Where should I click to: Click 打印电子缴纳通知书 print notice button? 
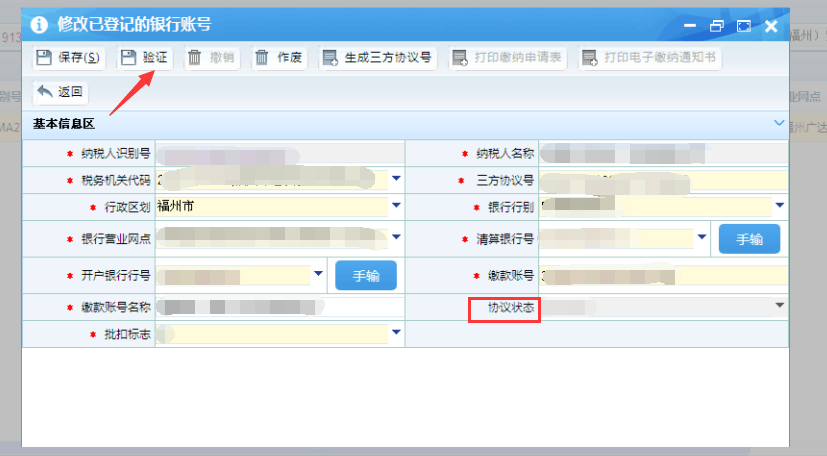(649, 58)
